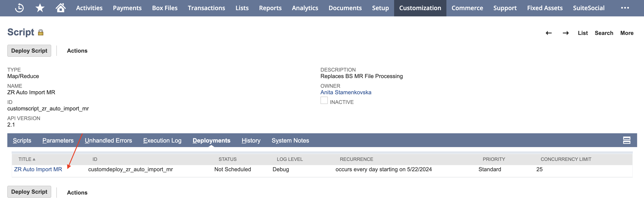Viewport: 644px width, 201px height.
Task: Go to Home via house icon
Action: [60, 8]
